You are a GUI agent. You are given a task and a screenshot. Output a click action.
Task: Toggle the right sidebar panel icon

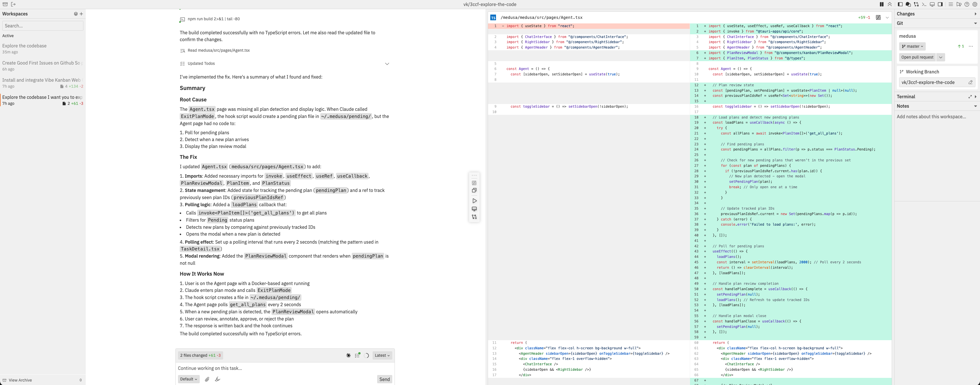(940, 4)
